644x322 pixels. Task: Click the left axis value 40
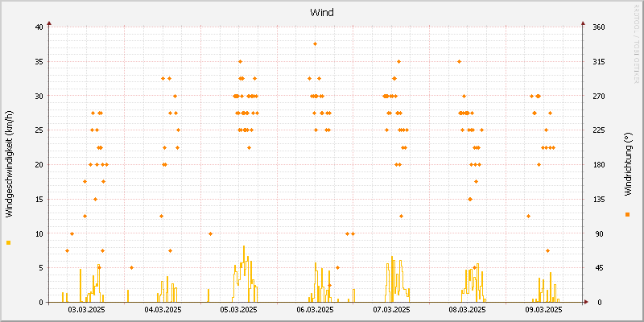[x=39, y=27]
